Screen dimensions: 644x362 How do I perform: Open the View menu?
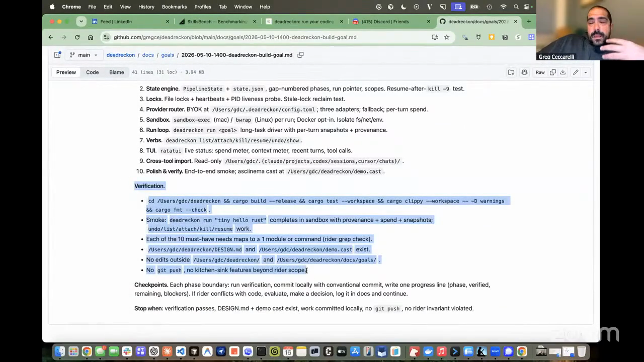125,7
